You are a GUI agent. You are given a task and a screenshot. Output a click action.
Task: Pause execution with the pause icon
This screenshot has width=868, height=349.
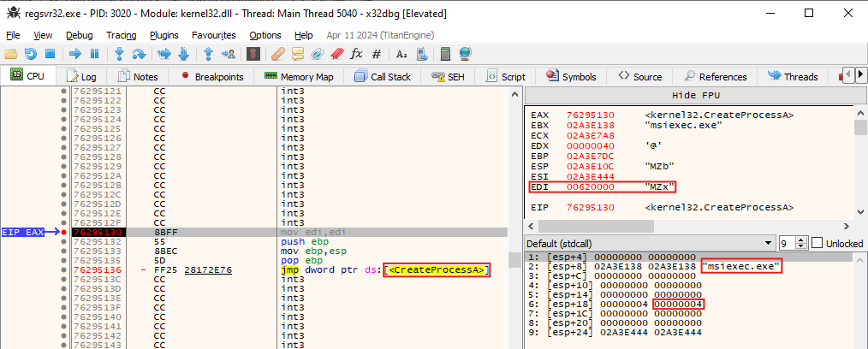95,54
